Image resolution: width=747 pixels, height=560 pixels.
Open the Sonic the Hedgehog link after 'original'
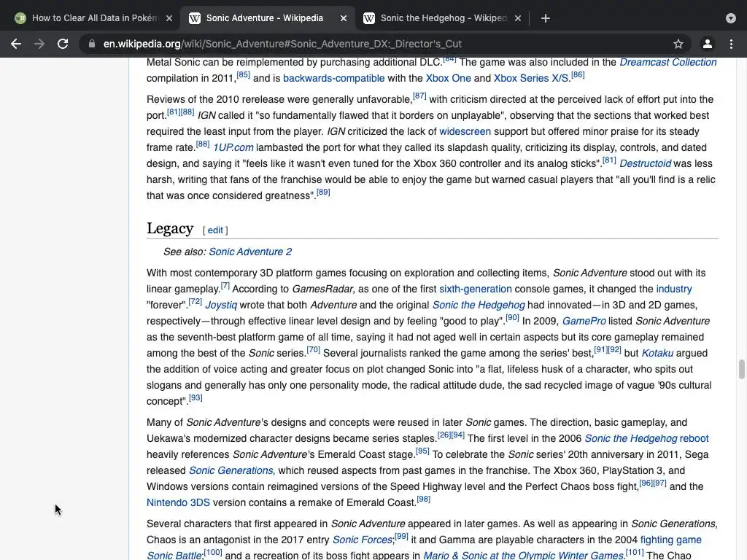(479, 305)
